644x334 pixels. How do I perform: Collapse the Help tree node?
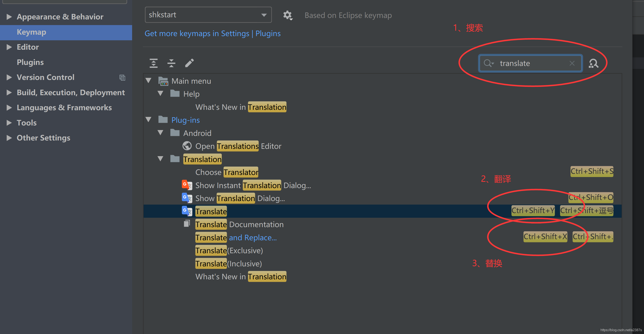click(x=161, y=94)
